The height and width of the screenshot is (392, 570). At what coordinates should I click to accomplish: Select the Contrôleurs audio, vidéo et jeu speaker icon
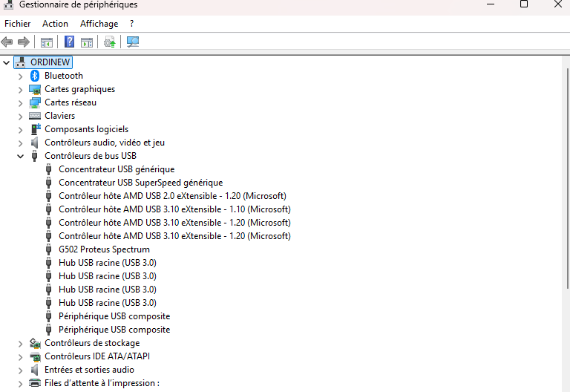point(35,143)
